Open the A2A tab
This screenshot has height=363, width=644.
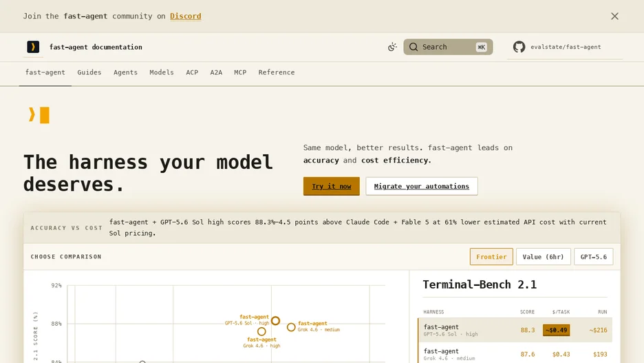click(216, 72)
